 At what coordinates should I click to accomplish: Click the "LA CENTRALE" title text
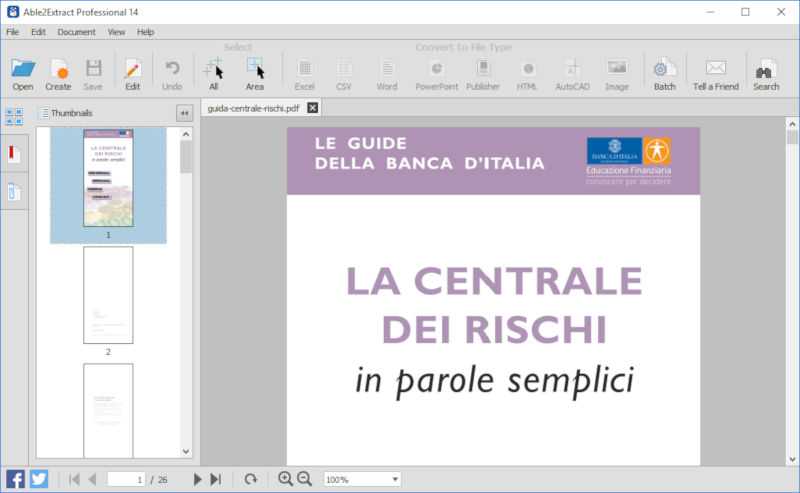494,281
